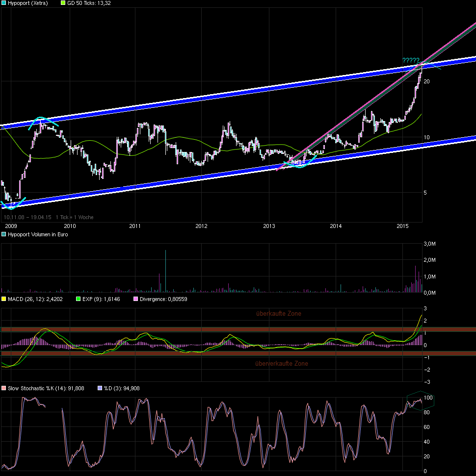Click the date range '10.11.08 – 19.04.15' text

pos(27,217)
